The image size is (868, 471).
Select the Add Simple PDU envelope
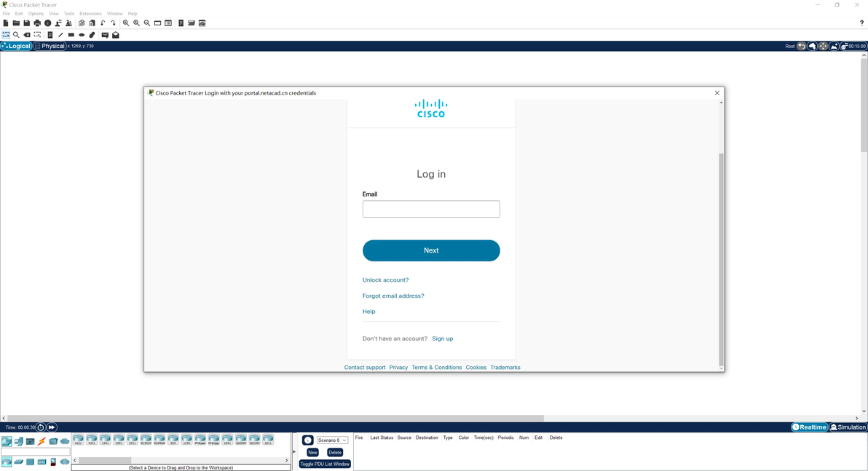point(105,35)
